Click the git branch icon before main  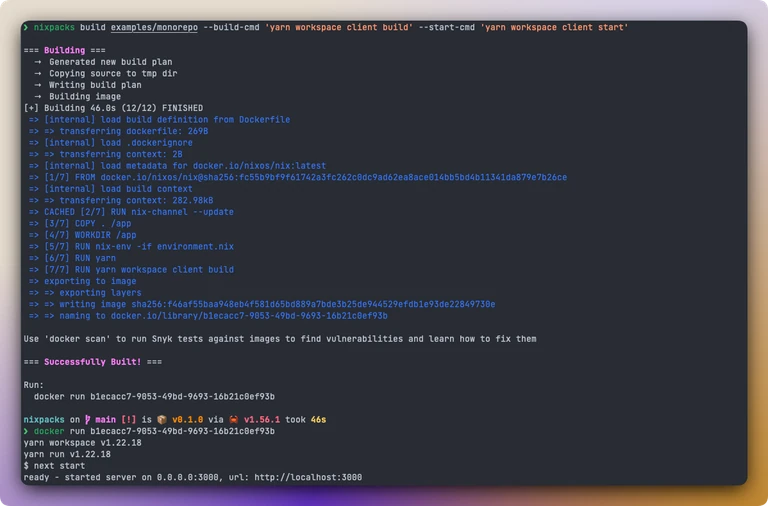pyautogui.click(x=88, y=420)
